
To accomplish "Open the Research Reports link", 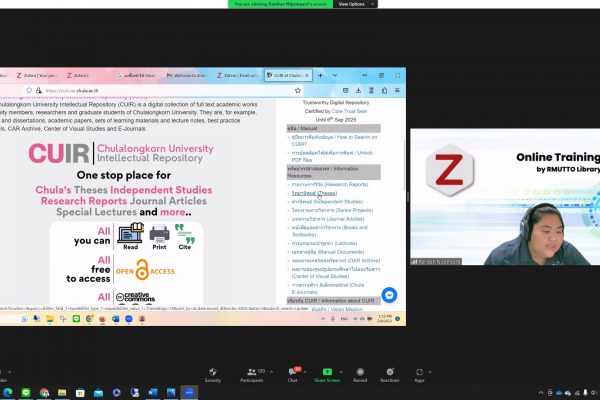I will coord(329,184).
